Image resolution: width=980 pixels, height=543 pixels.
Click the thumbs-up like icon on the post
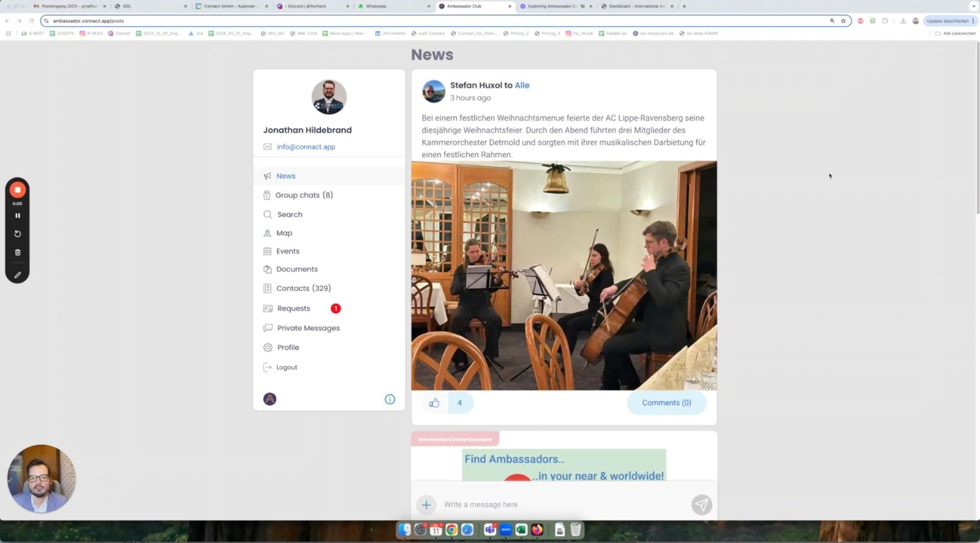pyautogui.click(x=434, y=403)
